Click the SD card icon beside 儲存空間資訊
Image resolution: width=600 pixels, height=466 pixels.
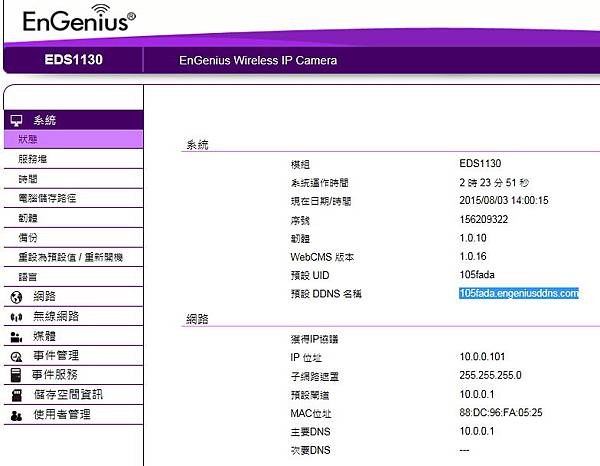pos(16,395)
